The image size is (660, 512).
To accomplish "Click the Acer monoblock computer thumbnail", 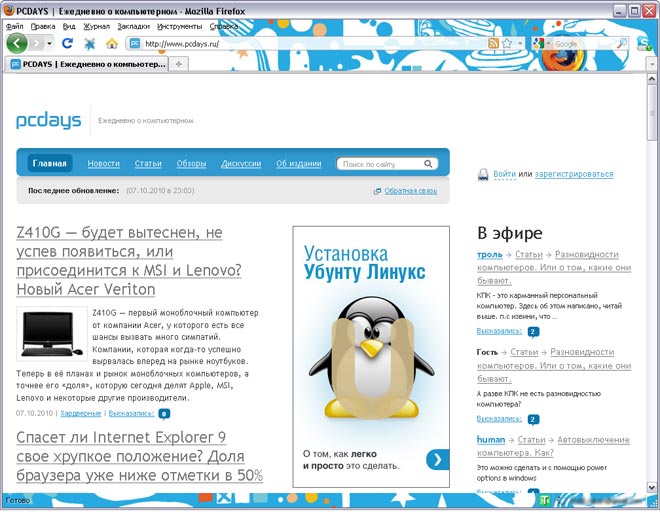I will pos(52,334).
